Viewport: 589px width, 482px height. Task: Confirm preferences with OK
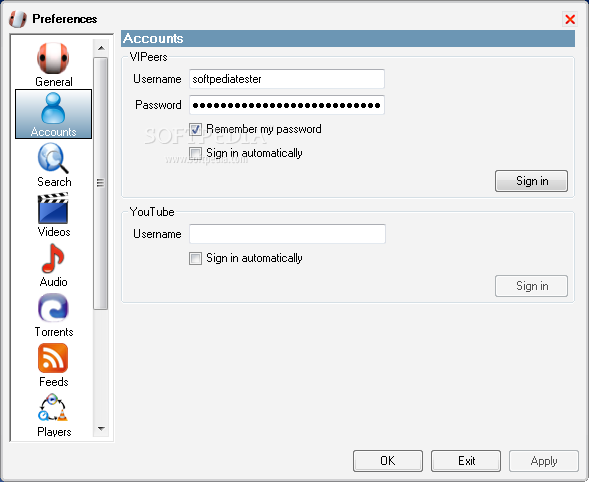point(388,461)
